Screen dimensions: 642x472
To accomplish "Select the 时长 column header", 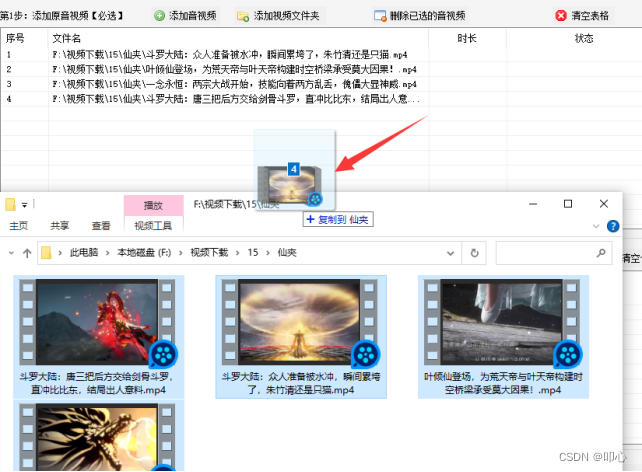I will coord(467,38).
